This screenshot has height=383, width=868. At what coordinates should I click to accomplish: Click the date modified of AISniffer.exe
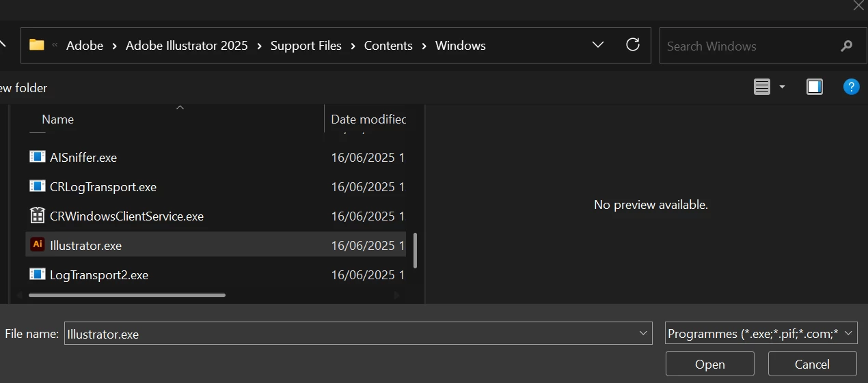[x=368, y=157]
